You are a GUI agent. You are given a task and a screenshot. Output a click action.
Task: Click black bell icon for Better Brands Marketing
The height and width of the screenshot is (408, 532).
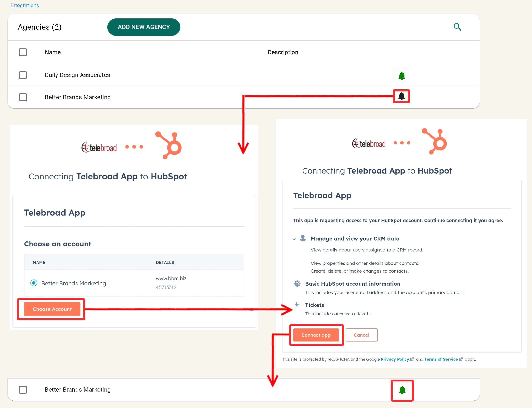[401, 96]
